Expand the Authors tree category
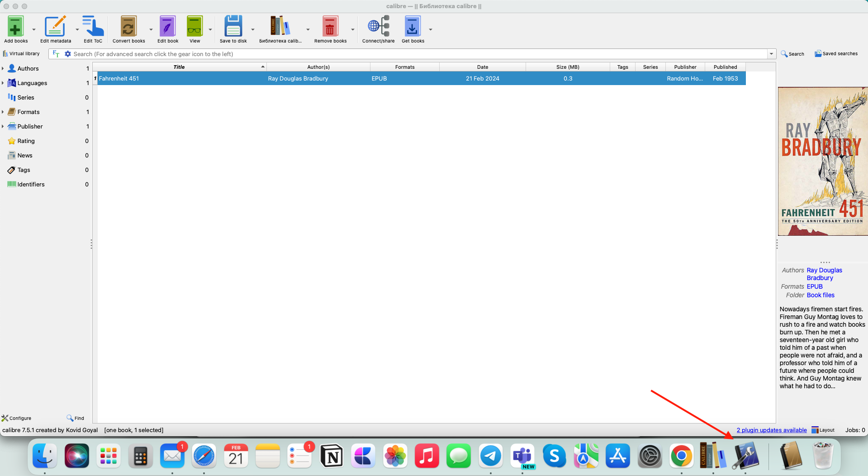Screen dimensions: 868x476 click(3, 69)
